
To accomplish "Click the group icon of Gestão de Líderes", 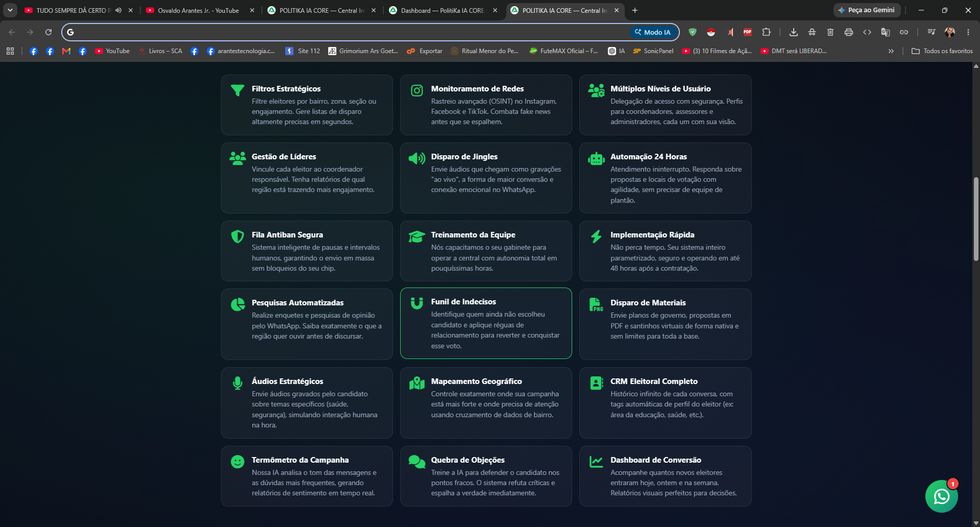I will coord(237,158).
